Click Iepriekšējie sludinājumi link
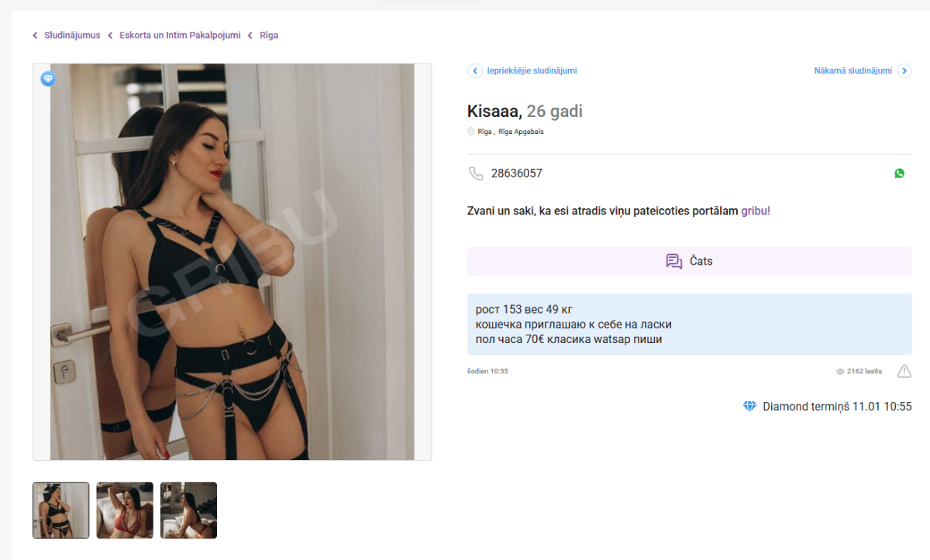This screenshot has width=930, height=560. [532, 70]
